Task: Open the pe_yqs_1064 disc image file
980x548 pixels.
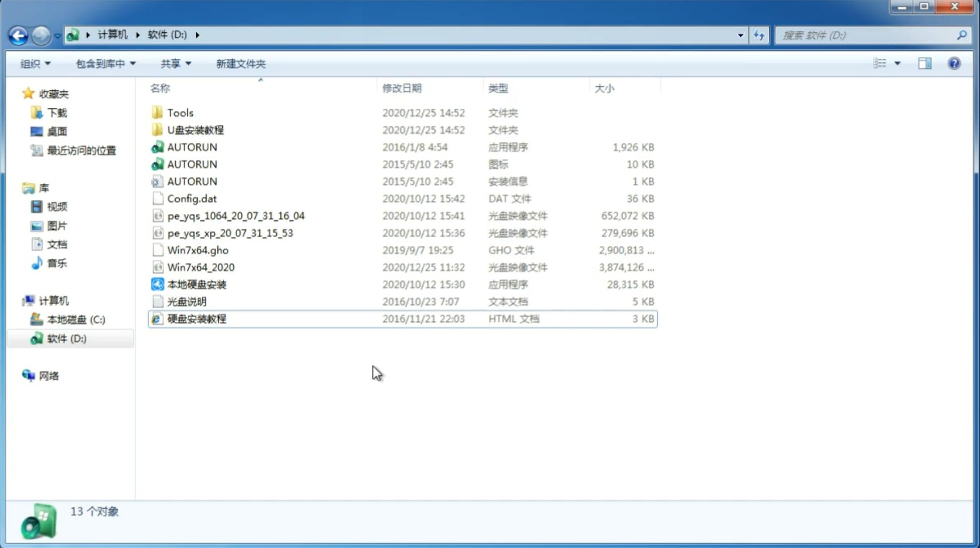Action: click(236, 216)
